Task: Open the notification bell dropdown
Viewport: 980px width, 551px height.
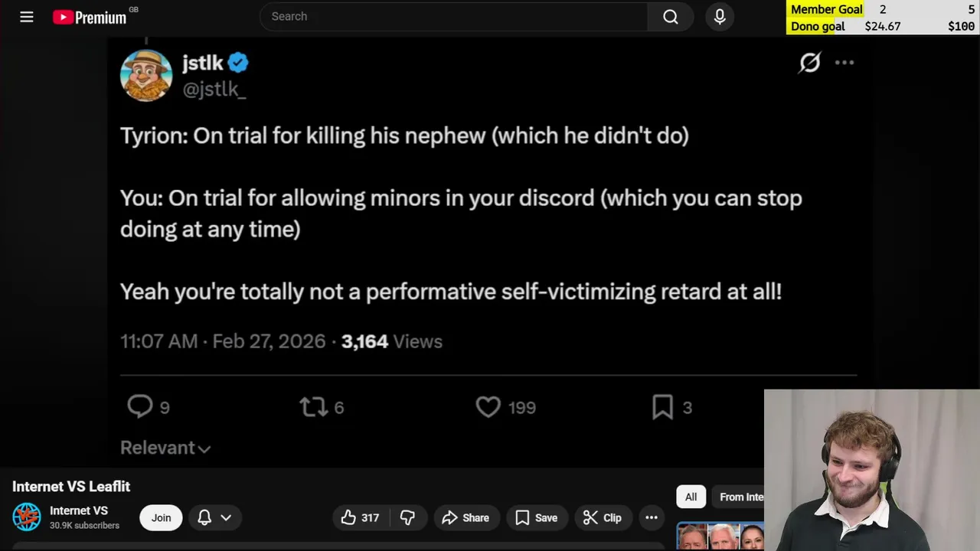Action: tap(214, 518)
